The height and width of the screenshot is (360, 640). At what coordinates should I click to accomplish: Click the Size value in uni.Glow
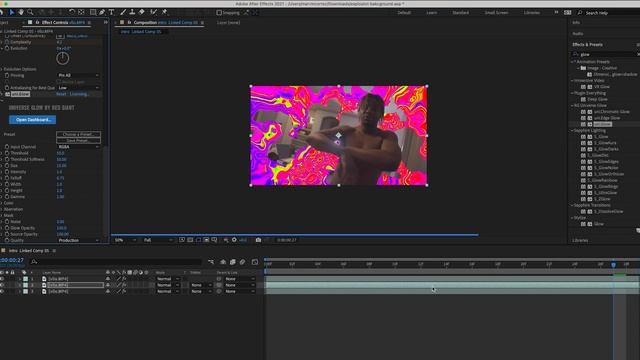(x=61, y=166)
